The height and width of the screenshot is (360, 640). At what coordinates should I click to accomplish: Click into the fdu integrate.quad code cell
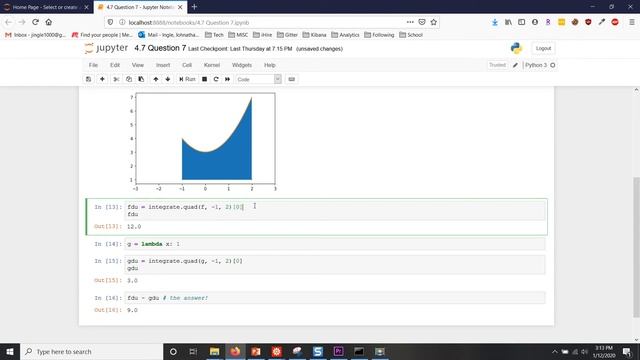tap(335, 211)
